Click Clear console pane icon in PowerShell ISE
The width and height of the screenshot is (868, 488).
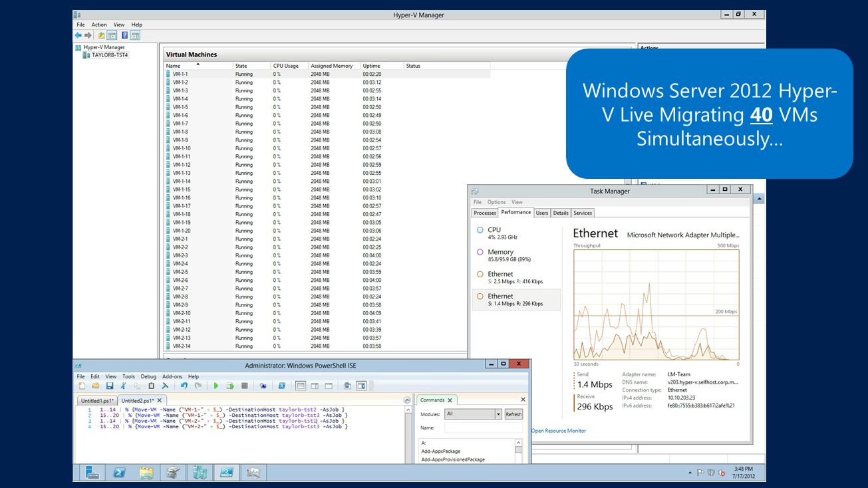pos(165,386)
